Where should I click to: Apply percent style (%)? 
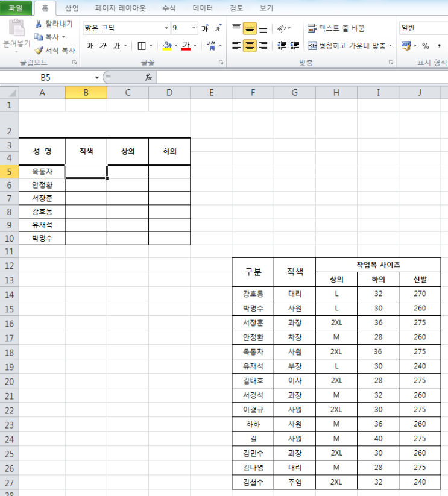[x=426, y=46]
